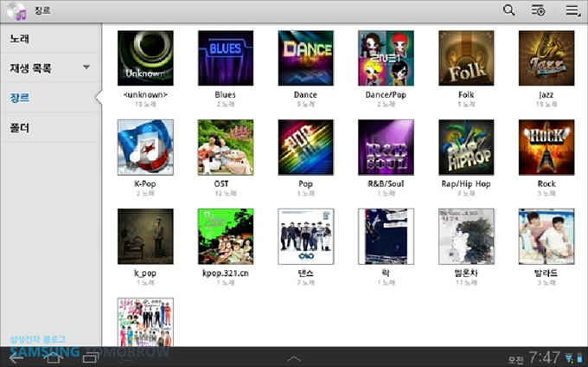
Task: Open the search magnifier icon
Action: [509, 10]
